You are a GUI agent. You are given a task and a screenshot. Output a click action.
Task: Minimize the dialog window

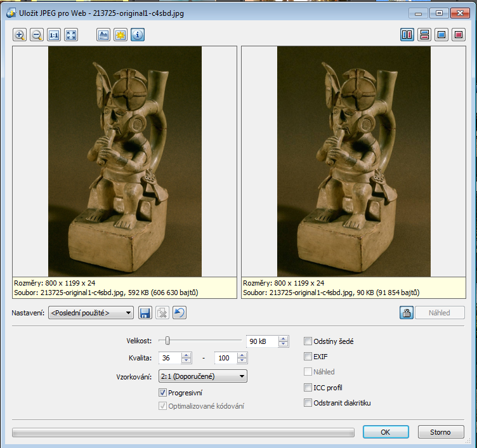click(418, 13)
